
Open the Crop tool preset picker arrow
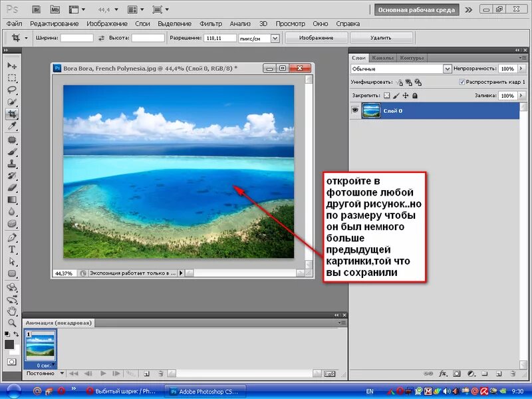tap(26, 38)
